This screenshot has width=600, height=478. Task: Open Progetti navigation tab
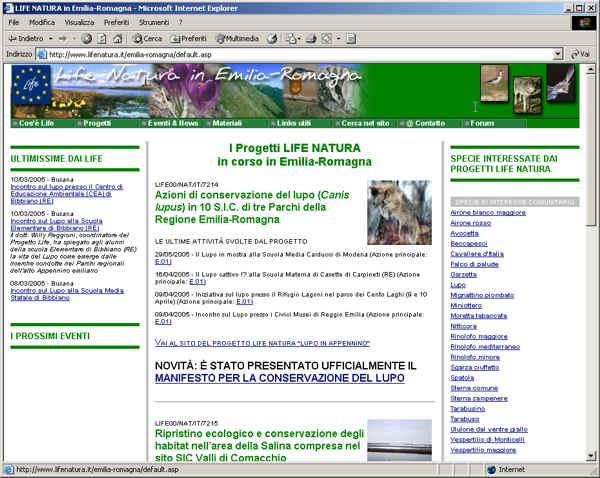pyautogui.click(x=97, y=123)
